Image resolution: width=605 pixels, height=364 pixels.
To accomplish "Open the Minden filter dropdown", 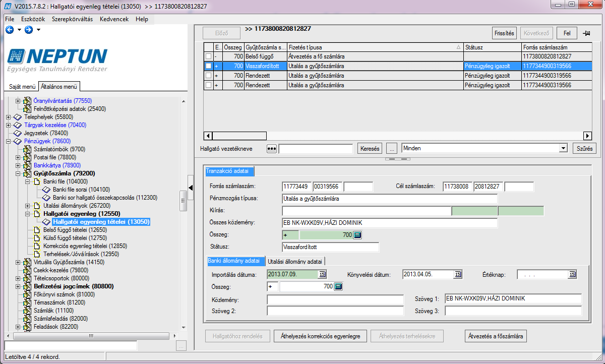I will 563,149.
